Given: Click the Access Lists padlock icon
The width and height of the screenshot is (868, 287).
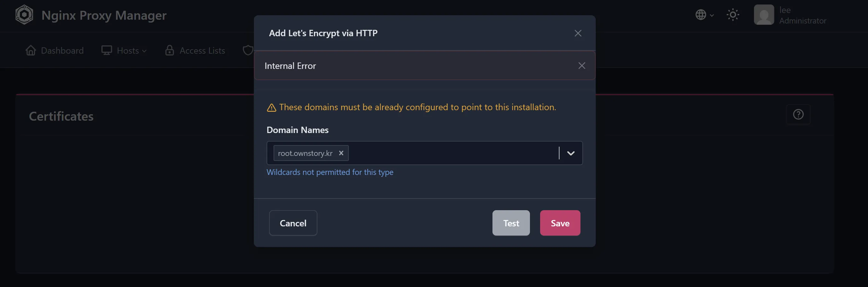Looking at the screenshot, I should pos(170,50).
